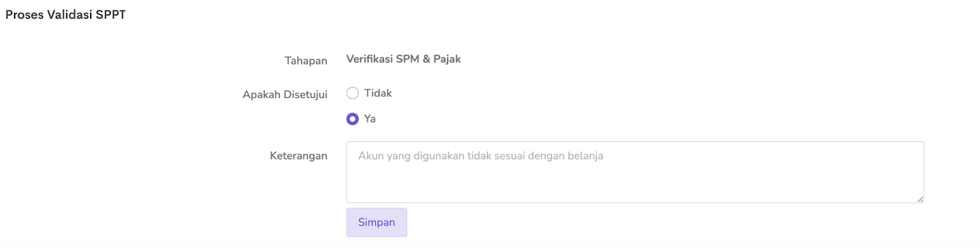This screenshot has width=980, height=247.
Task: Click the Apakah Disetujui label
Action: pyautogui.click(x=285, y=94)
